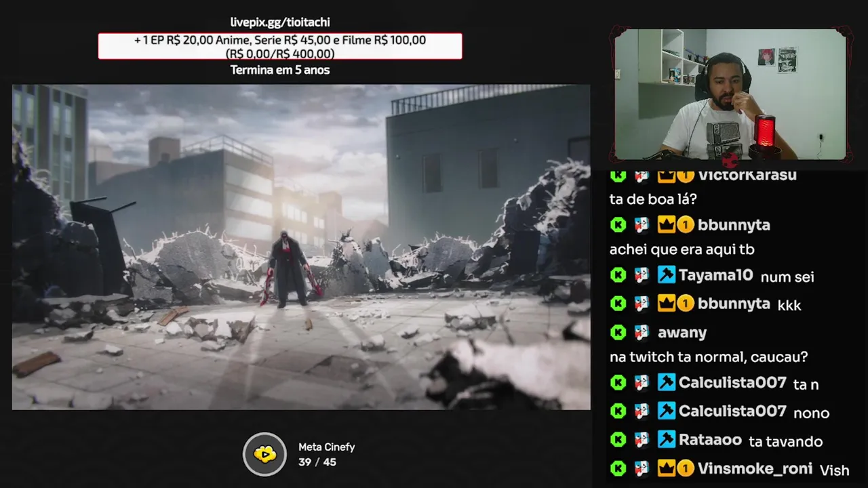Click the blue moderator hammer badge beside Tayama10
Viewport: 868px width, 488px height.
click(667, 274)
